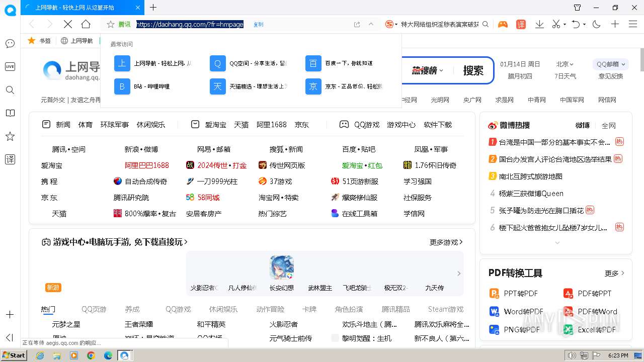Open favorites star icon in sidebar

coord(10,136)
